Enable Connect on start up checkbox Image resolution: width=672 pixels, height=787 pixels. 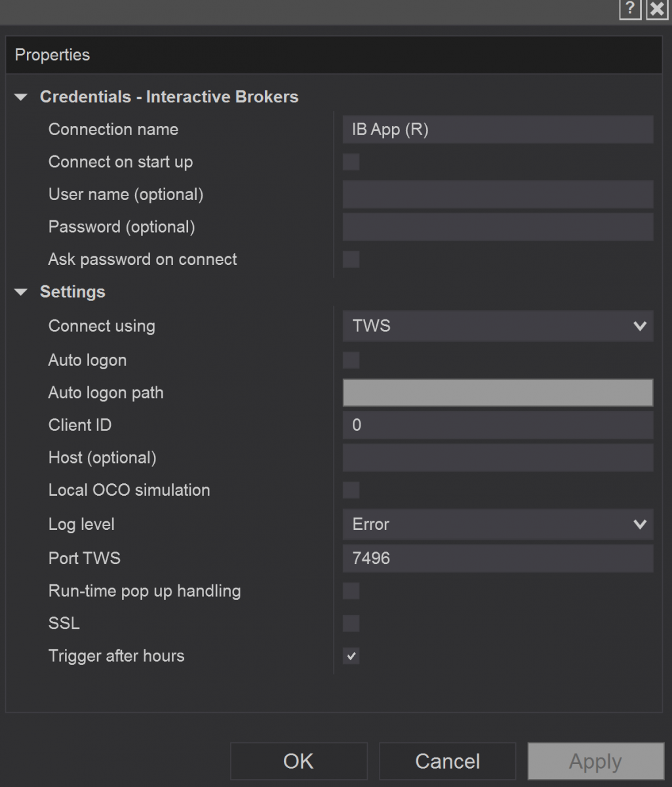coord(351,162)
